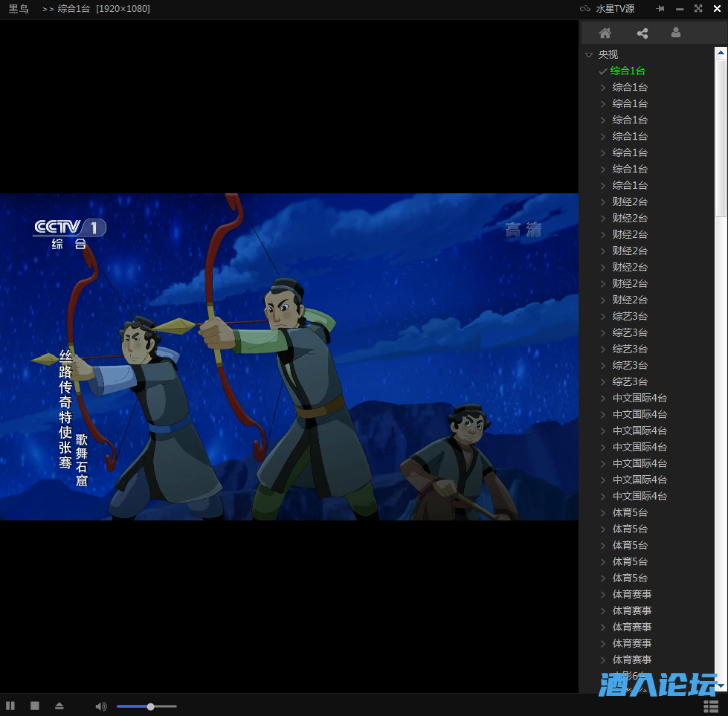
Task: Expand the first 体育5台 entry arrow
Action: tap(603, 513)
